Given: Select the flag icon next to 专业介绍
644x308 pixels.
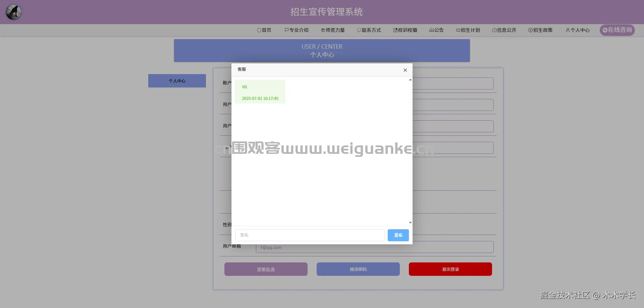Looking at the screenshot, I should (x=286, y=30).
